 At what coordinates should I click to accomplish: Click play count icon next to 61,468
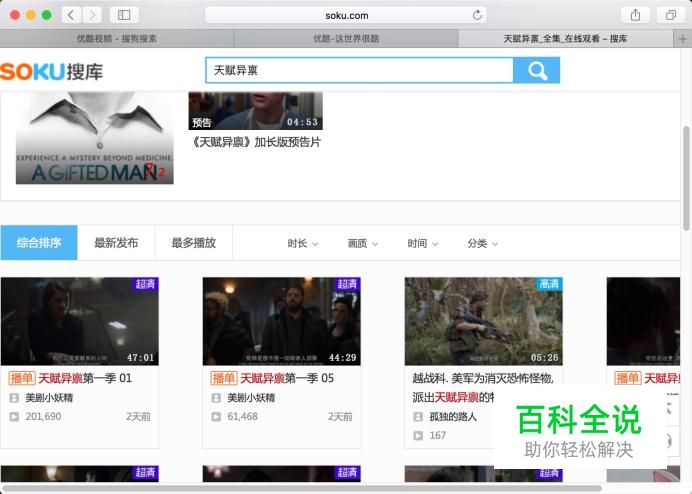pos(216,416)
